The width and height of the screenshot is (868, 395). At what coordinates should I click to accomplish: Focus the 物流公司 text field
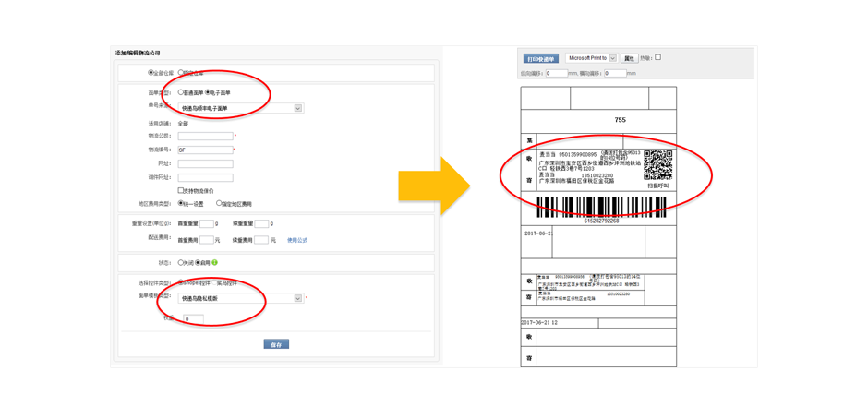point(205,136)
